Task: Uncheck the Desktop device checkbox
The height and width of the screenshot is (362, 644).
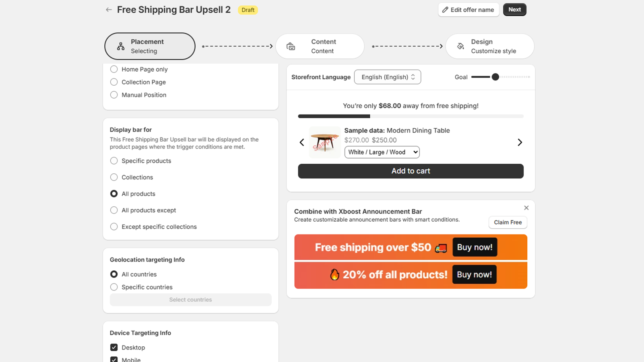Action: (x=114, y=348)
